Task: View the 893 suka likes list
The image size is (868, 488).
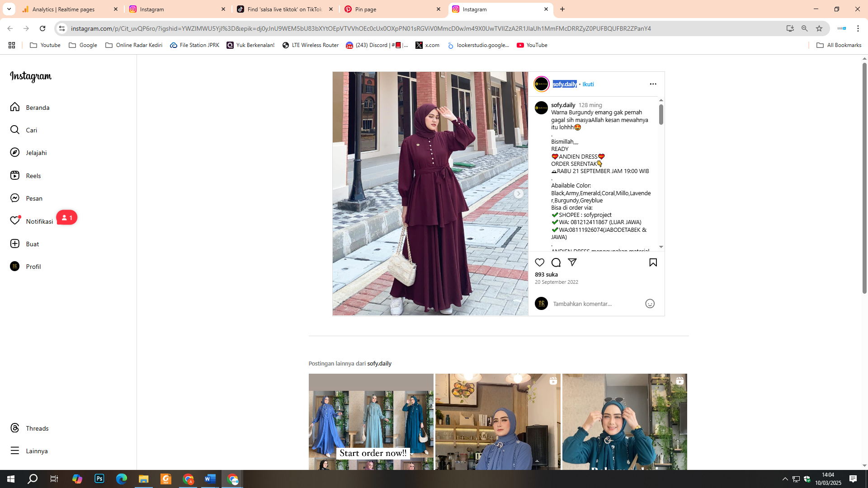Action: (x=546, y=275)
